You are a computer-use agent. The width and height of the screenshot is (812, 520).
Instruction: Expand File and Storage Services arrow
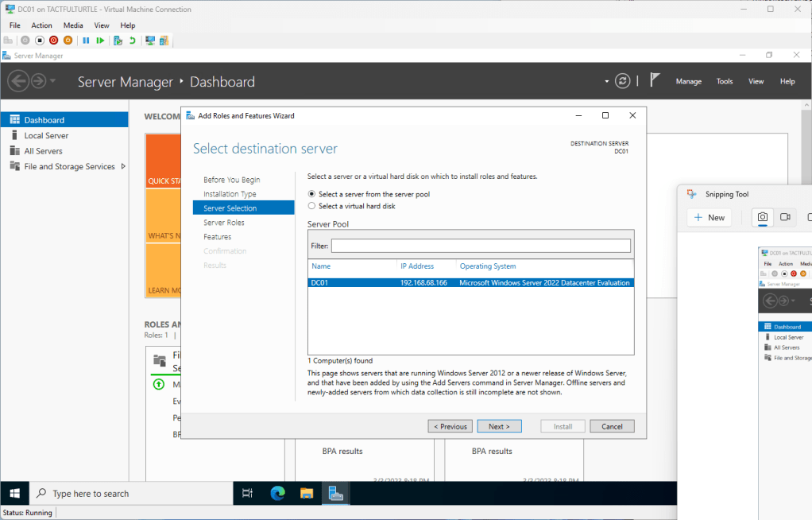[x=122, y=166]
